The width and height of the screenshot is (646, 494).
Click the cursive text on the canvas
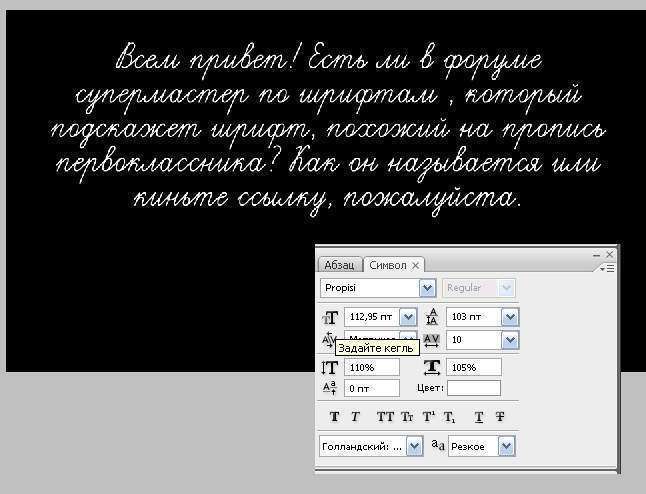pyautogui.click(x=328, y=130)
